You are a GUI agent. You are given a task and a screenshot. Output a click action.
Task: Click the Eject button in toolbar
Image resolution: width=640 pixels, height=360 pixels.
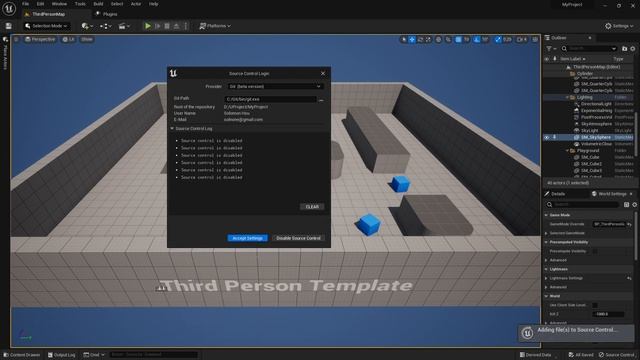(x=176, y=26)
